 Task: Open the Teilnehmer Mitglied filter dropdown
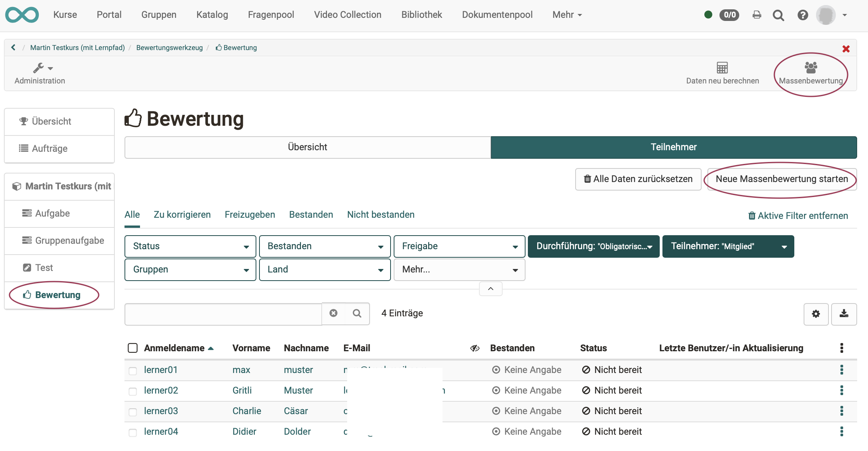click(728, 246)
